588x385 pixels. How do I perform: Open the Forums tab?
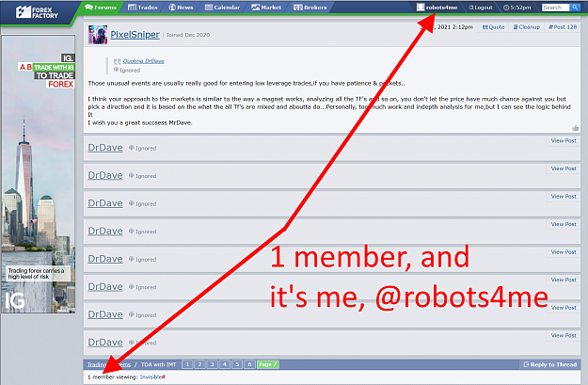pos(101,8)
